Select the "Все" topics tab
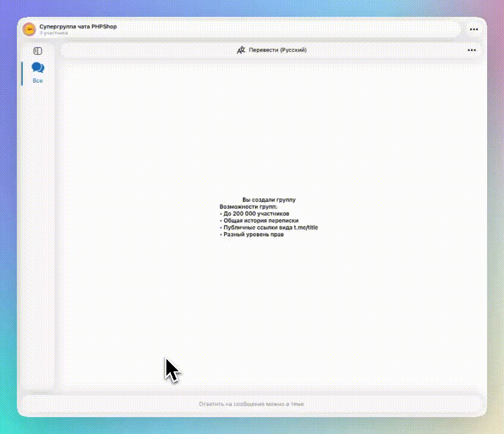The width and height of the screenshot is (504, 434). pos(37,73)
